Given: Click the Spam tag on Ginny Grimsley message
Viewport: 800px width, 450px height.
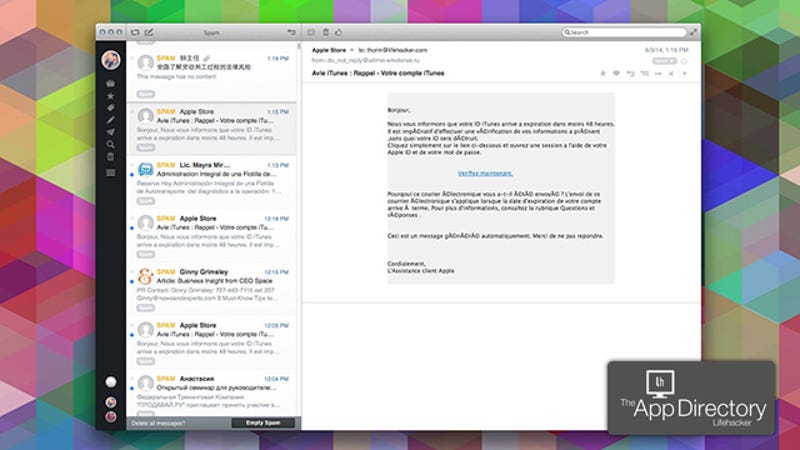Looking at the screenshot, I should point(145,308).
